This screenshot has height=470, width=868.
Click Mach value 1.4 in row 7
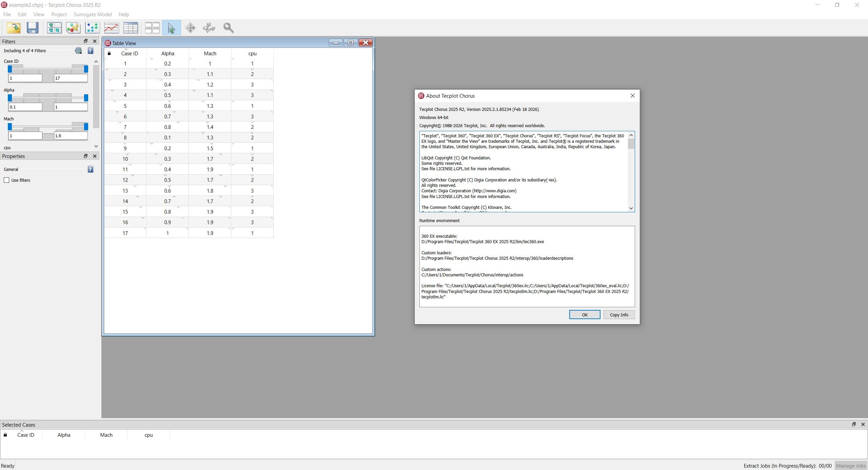pos(210,127)
